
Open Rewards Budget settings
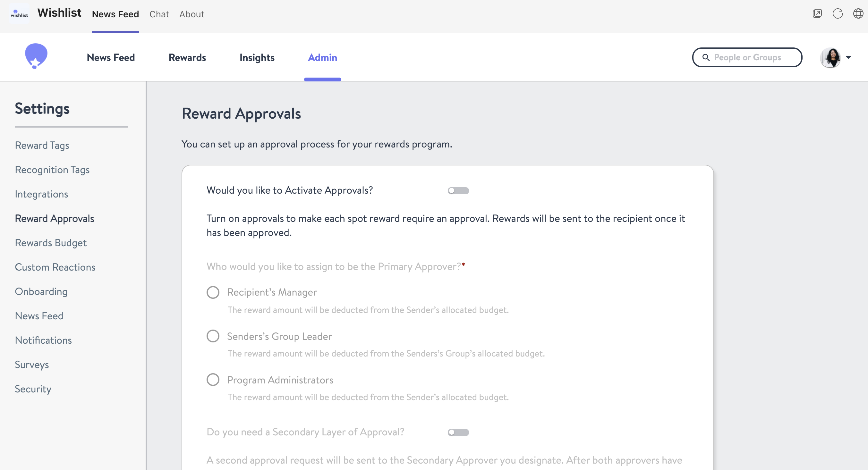point(51,243)
